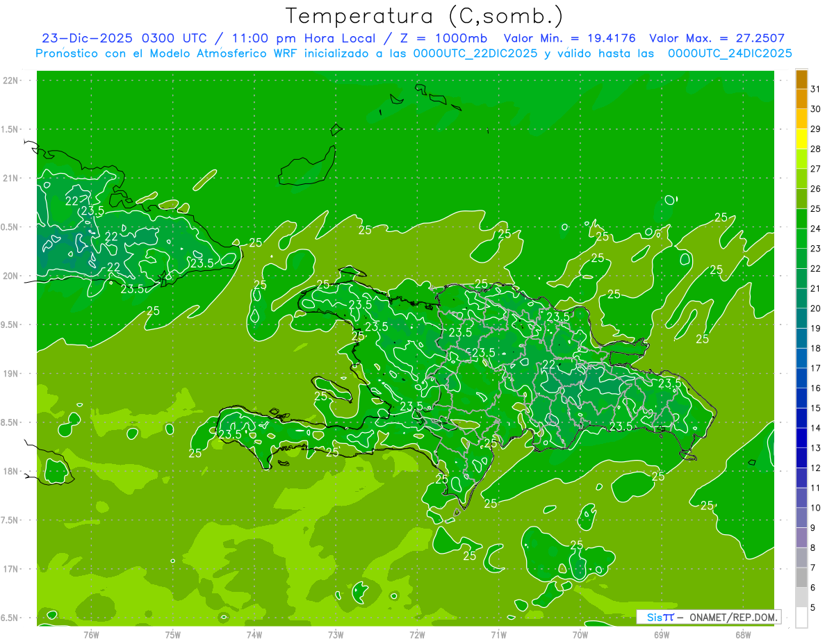Click the legend value "5"

814,608
